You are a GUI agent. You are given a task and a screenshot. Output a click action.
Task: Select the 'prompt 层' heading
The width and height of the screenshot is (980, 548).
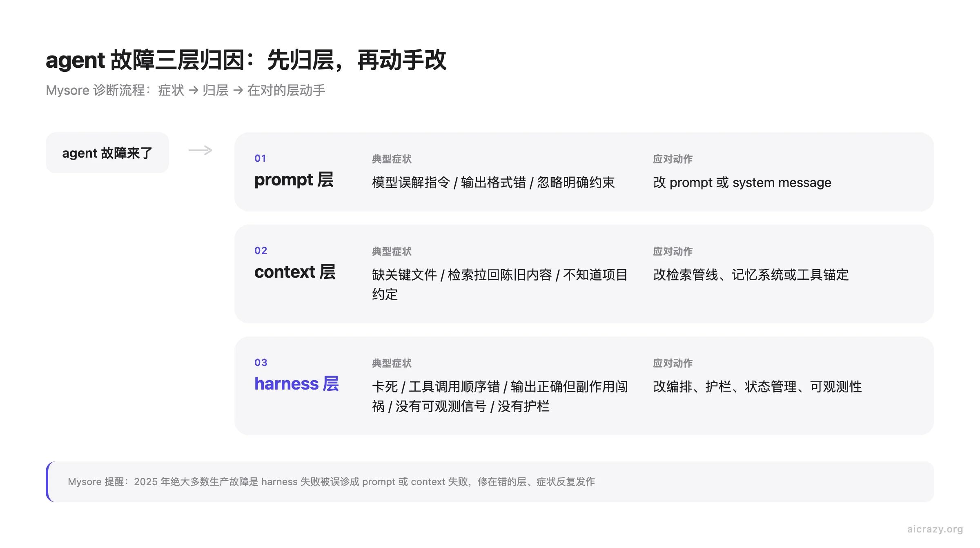coord(294,180)
